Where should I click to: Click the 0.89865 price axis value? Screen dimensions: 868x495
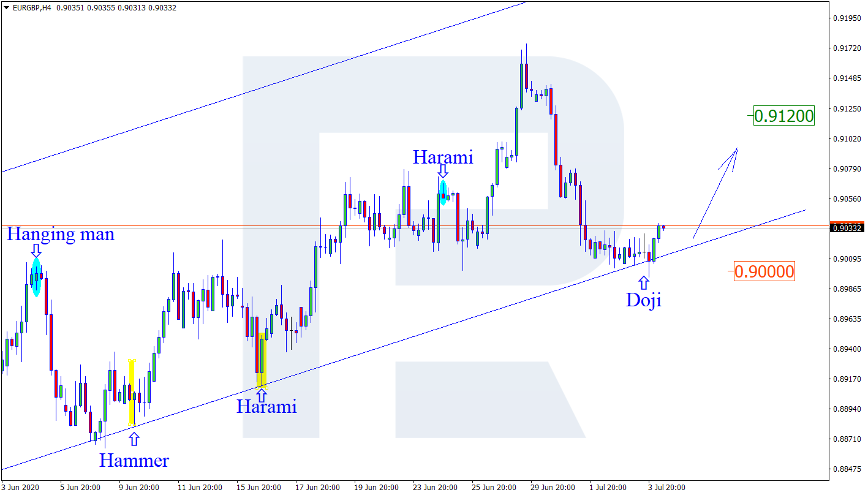pos(848,289)
